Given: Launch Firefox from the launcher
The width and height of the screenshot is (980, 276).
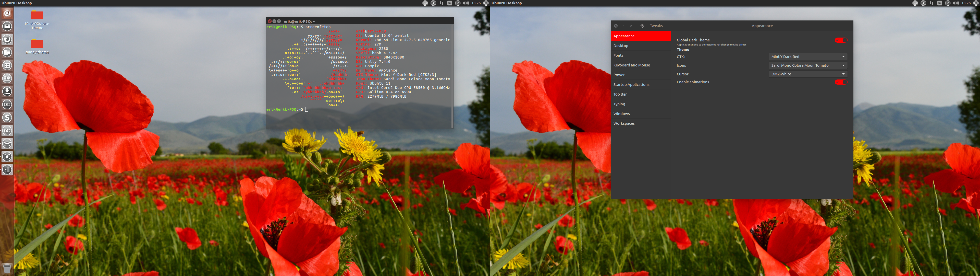Looking at the screenshot, I should pyautogui.click(x=7, y=39).
